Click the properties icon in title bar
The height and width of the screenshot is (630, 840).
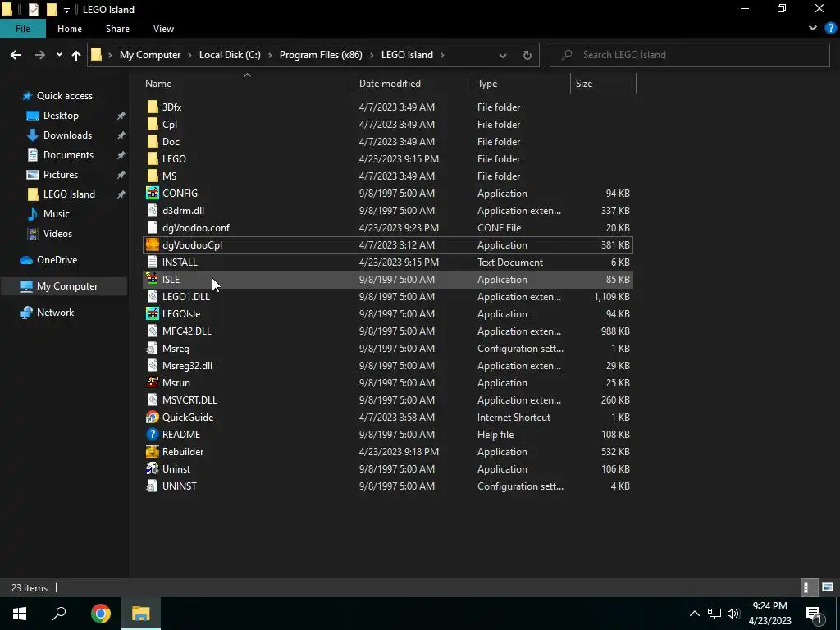(x=33, y=10)
